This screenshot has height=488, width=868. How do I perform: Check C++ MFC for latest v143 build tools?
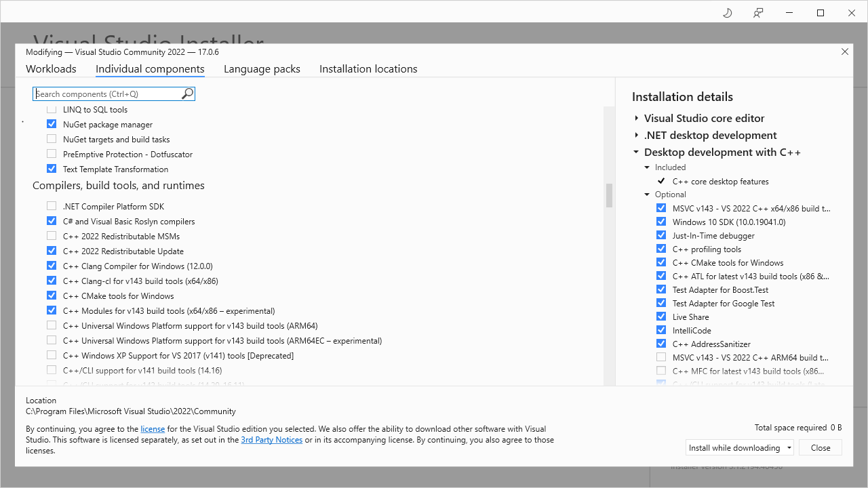661,371
